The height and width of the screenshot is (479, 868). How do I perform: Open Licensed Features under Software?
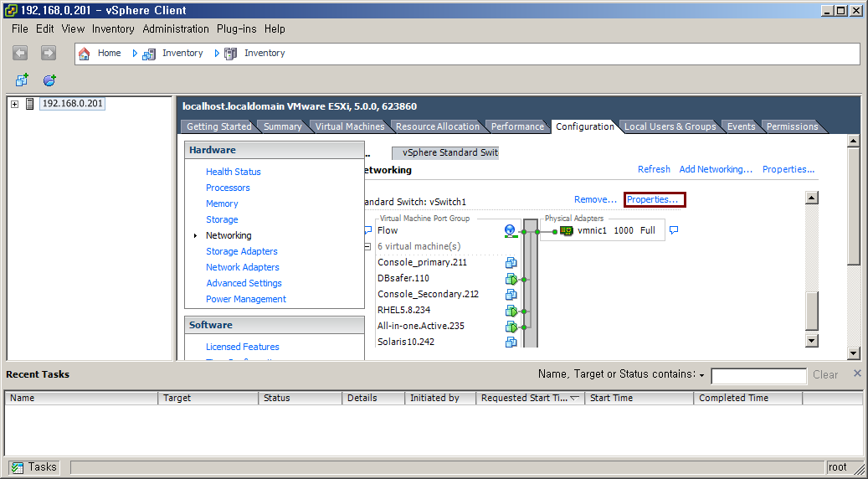243,348
